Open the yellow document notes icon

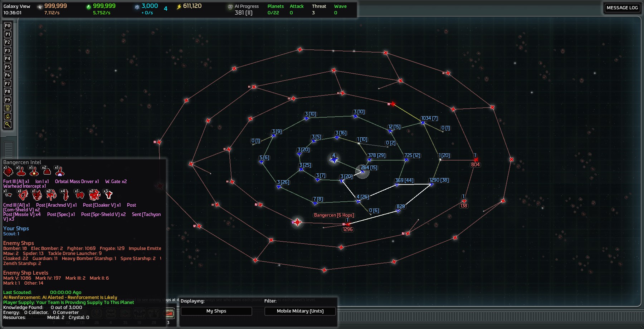(x=8, y=108)
